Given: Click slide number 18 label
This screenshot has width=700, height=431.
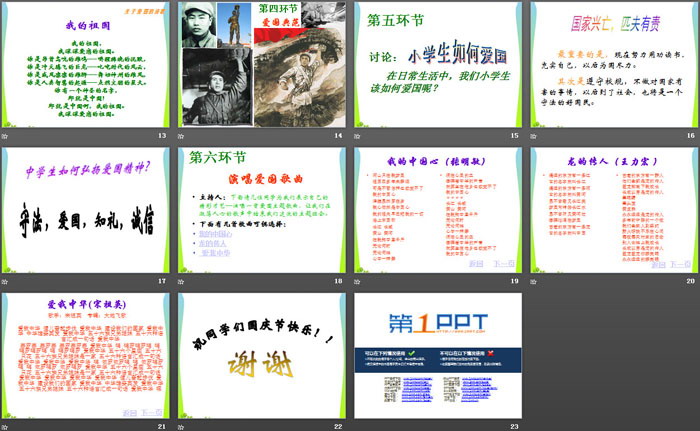Looking at the screenshot, I should click(338, 281).
